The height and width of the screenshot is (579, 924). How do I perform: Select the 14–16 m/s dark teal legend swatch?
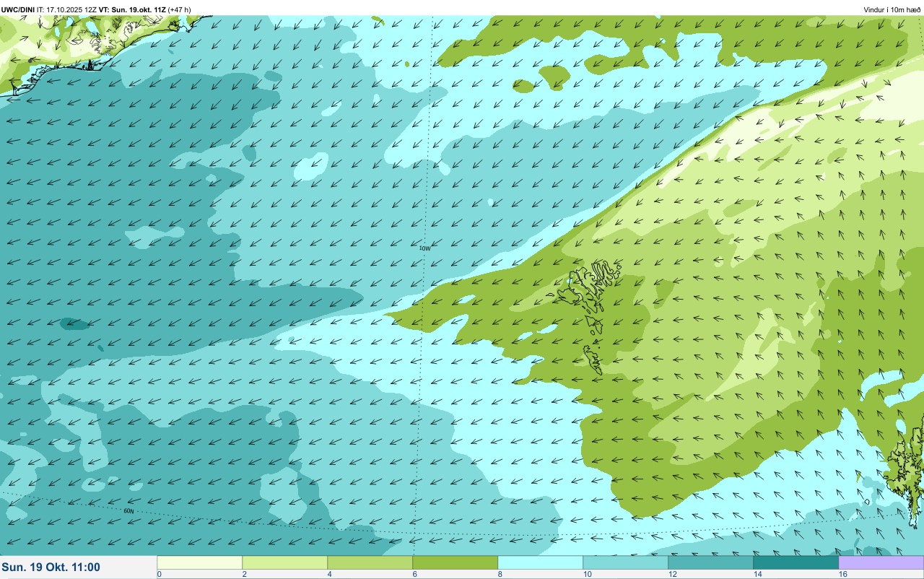(x=796, y=562)
